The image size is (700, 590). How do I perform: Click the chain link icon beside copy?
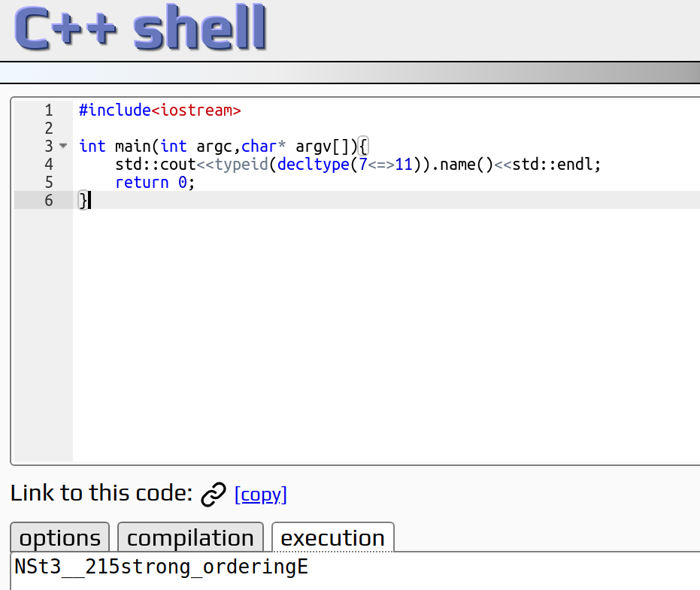(x=214, y=495)
